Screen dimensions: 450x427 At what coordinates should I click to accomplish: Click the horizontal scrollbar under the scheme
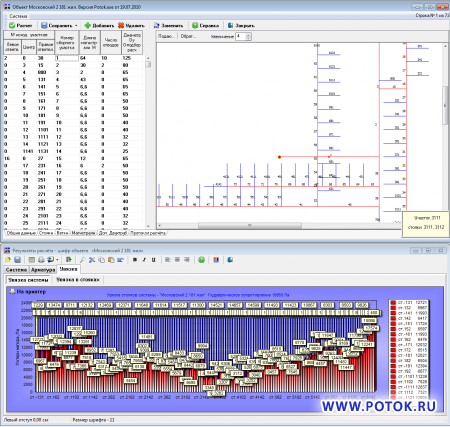(250, 225)
